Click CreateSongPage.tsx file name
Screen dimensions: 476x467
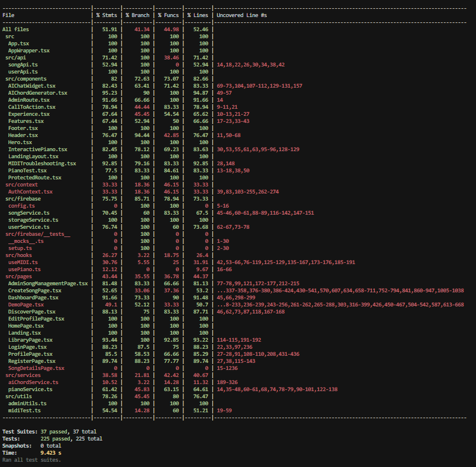point(35,291)
